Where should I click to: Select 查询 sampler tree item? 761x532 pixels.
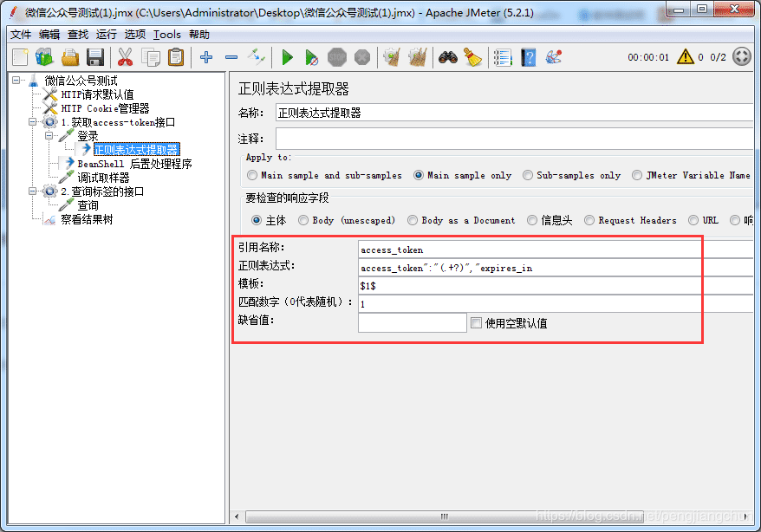click(88, 205)
